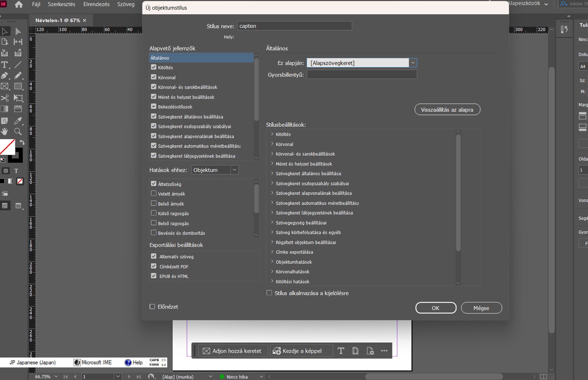Expand Objektumhatások settings
Image resolution: width=588 pixels, height=380 pixels.
click(x=272, y=262)
